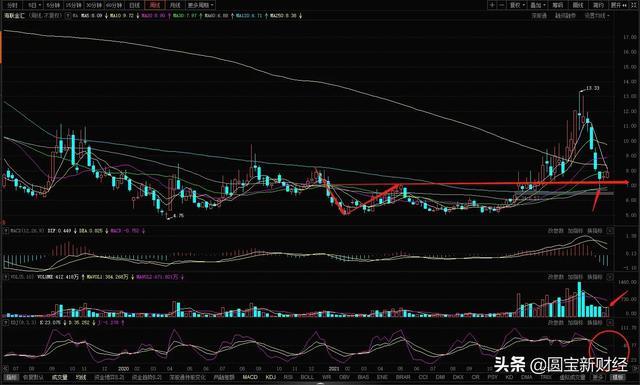Click the 13.33 high price label
The image size is (640, 385).
point(593,88)
